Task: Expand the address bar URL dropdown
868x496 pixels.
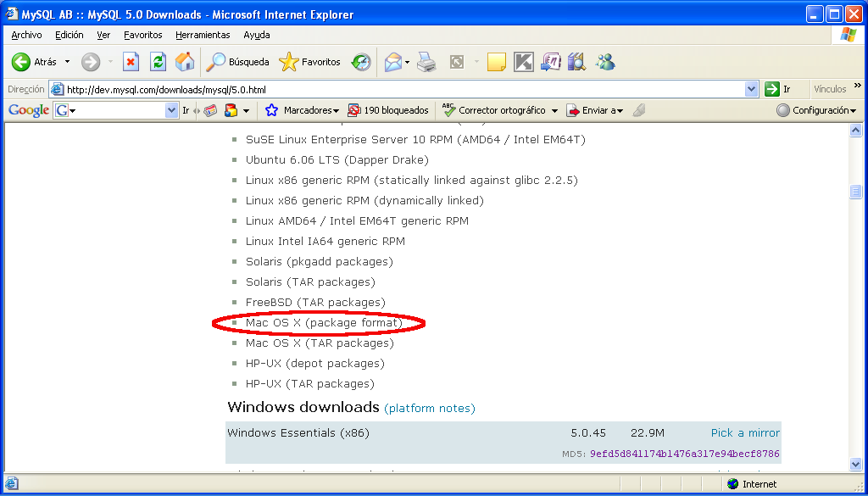Action: 751,89
